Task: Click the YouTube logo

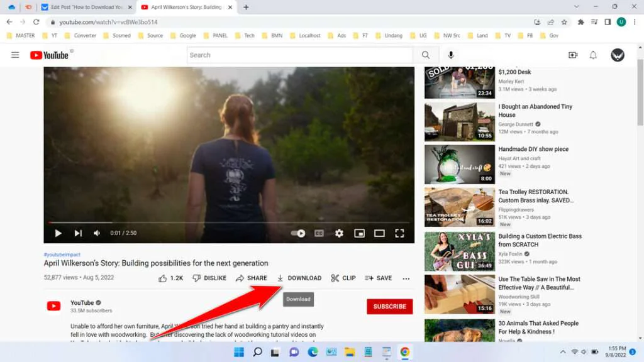Action: [x=50, y=55]
